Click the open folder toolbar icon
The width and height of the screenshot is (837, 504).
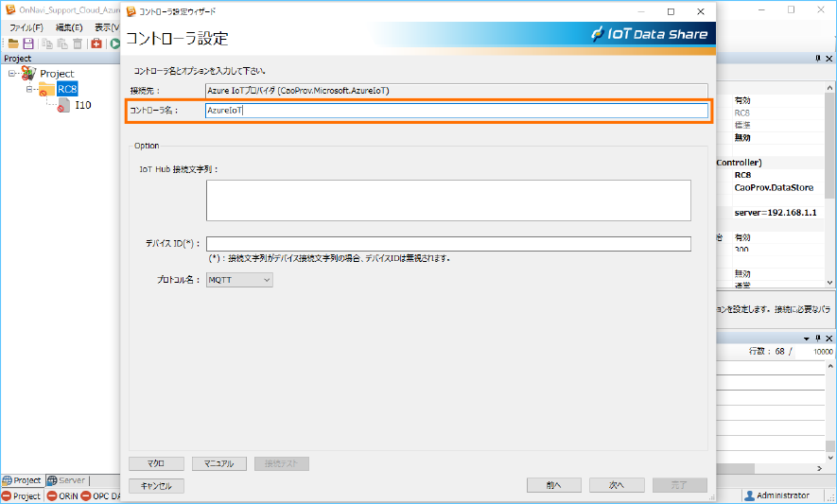tap(13, 43)
